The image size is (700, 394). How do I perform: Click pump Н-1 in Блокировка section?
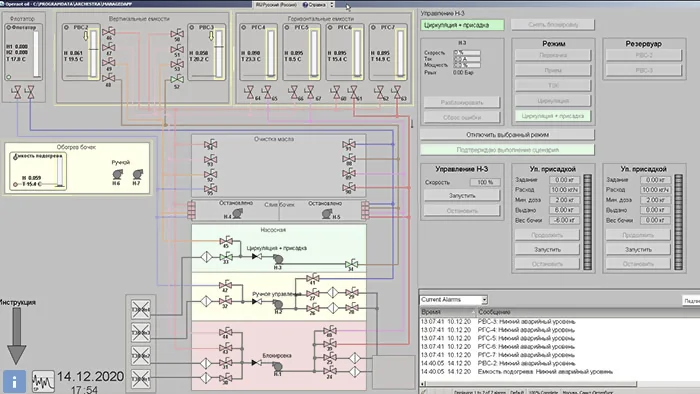point(277,367)
